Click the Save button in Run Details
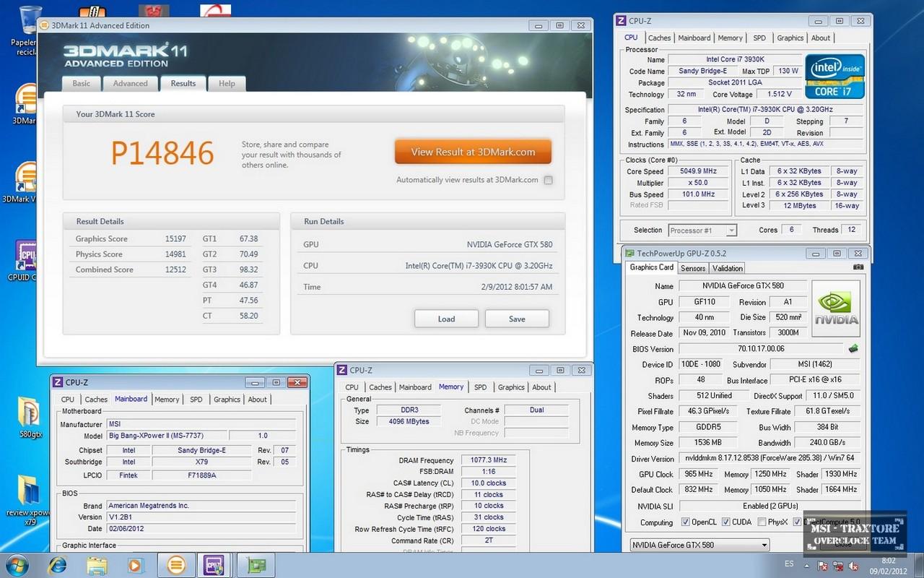Screen dimensions: 924x578 [x=517, y=319]
